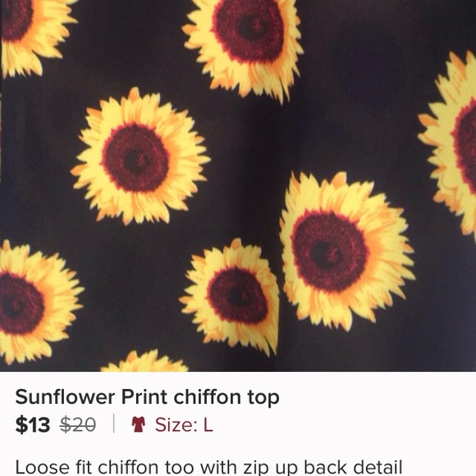Click the divider between price and size
Image resolution: width=476 pixels, height=476 pixels.
[114, 423]
